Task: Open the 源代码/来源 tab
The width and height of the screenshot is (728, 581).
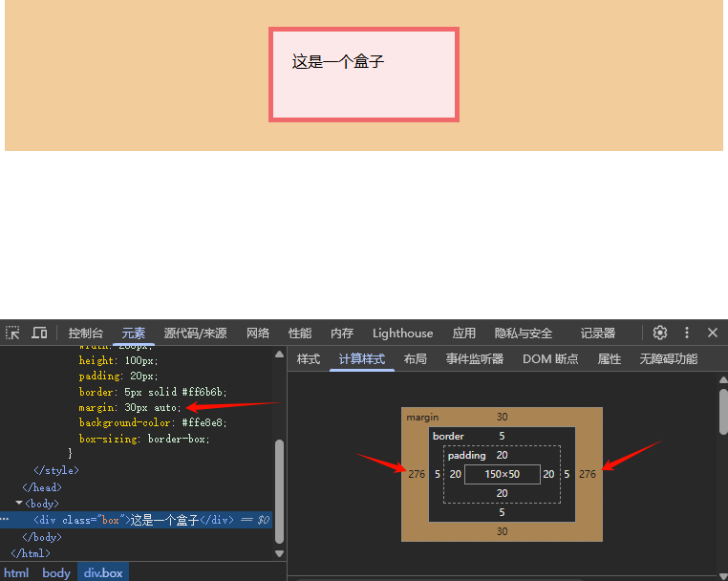Action: (x=195, y=334)
